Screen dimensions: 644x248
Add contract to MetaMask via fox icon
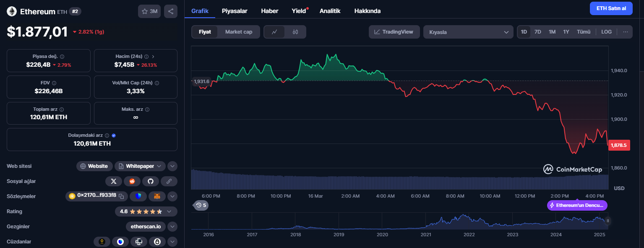pyautogui.click(x=157, y=196)
